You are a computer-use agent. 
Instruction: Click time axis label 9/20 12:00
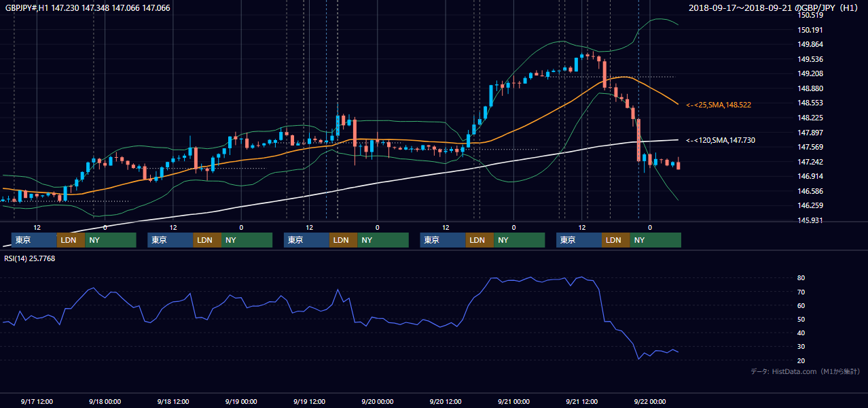(x=445, y=402)
